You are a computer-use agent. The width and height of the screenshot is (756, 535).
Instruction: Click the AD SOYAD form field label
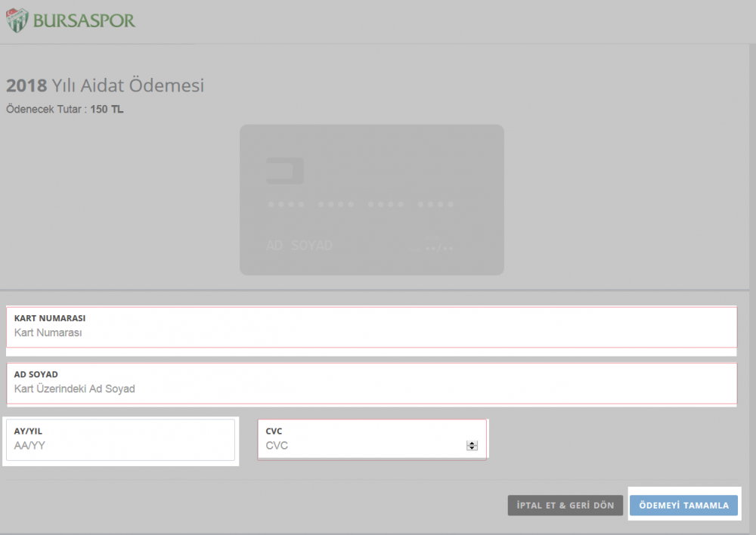(36, 374)
